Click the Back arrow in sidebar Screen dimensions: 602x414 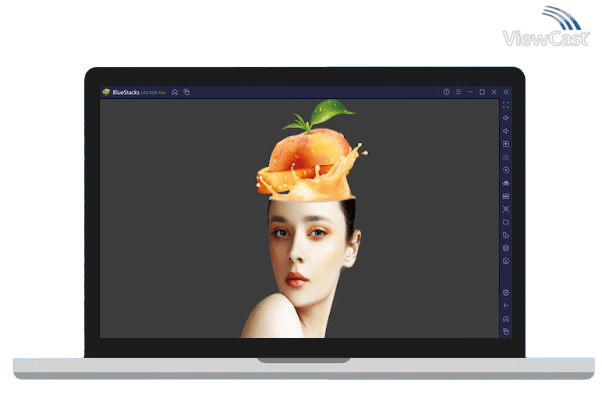click(x=506, y=306)
